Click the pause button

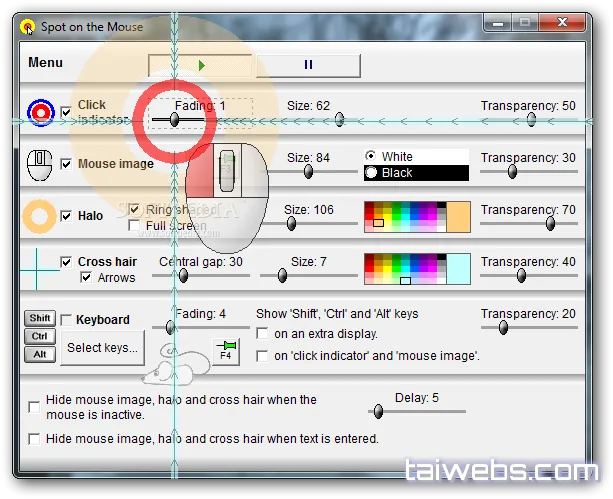point(308,65)
